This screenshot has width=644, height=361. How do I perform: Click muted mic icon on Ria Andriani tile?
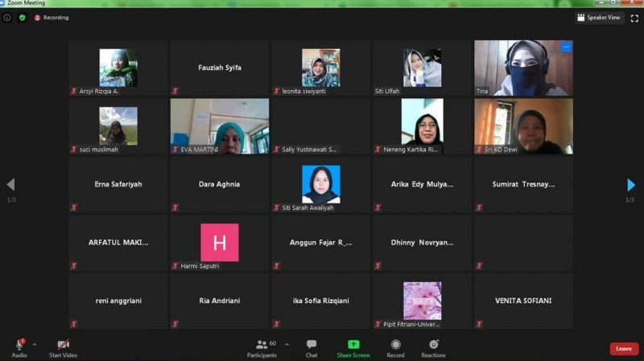(175, 324)
